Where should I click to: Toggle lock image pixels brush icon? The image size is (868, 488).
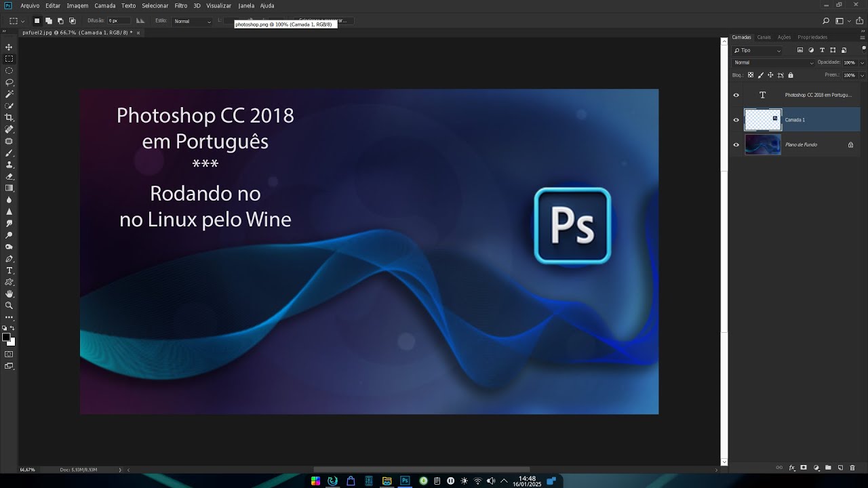(x=761, y=75)
